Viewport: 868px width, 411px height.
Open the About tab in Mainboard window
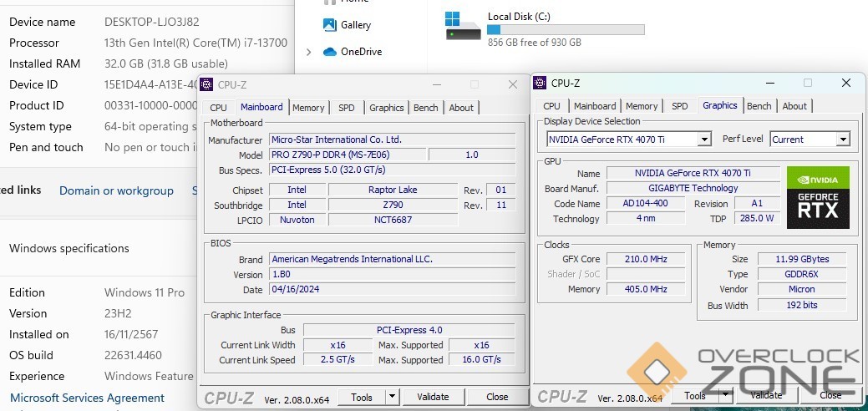pos(461,108)
